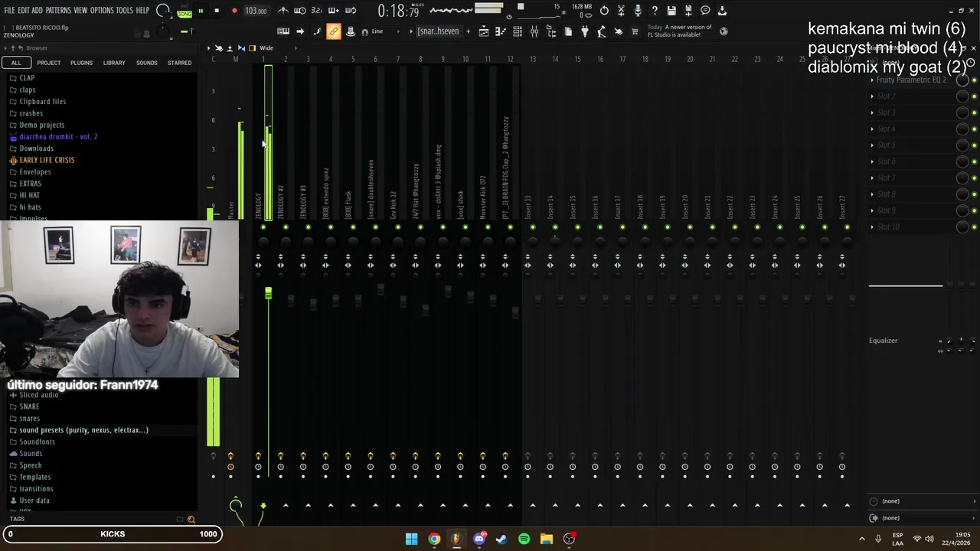The height and width of the screenshot is (551, 980).
Task: Arm the red record button
Action: 234,11
